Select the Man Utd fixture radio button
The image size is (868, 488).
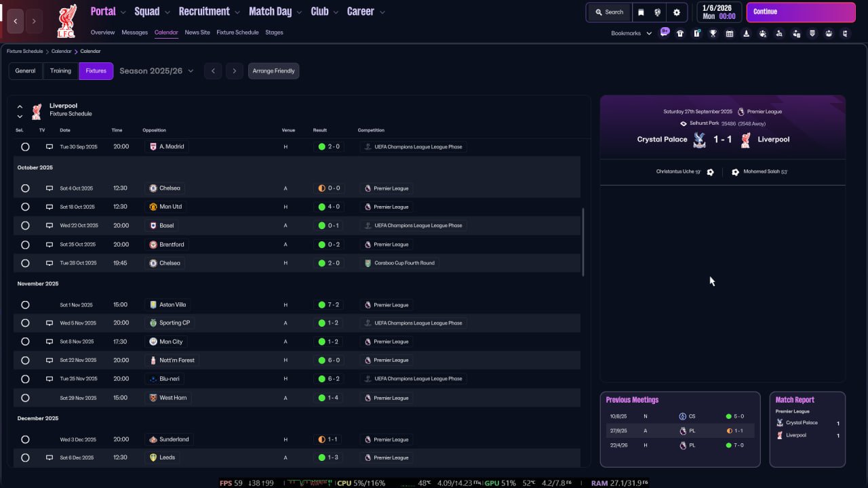[x=25, y=207]
